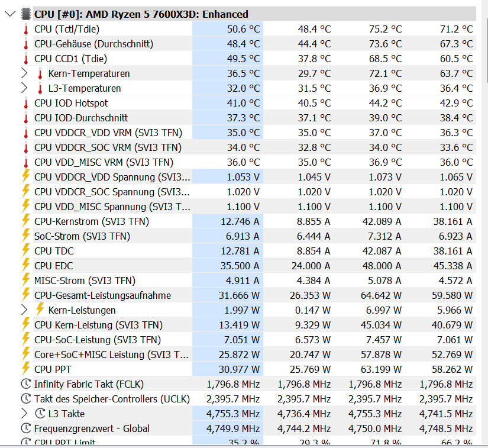Select the CPU-Gehäuse (Durchschnitt) row label
Image resolution: width=488 pixels, height=448 pixels.
pos(93,44)
